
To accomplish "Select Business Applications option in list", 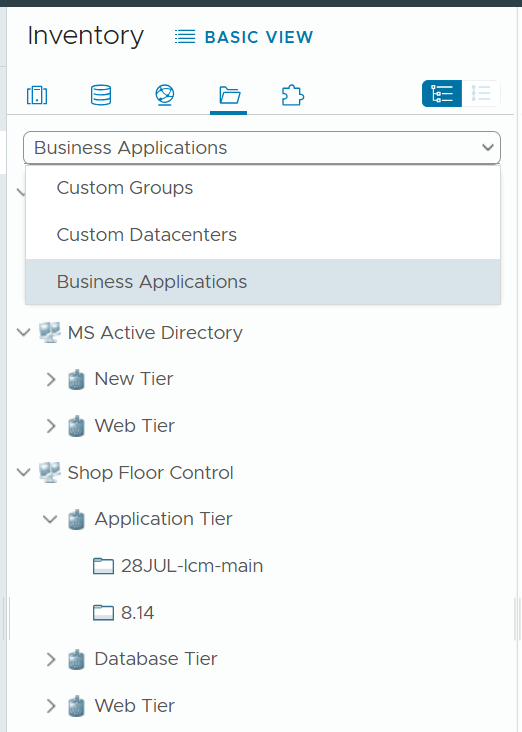I will (x=263, y=282).
